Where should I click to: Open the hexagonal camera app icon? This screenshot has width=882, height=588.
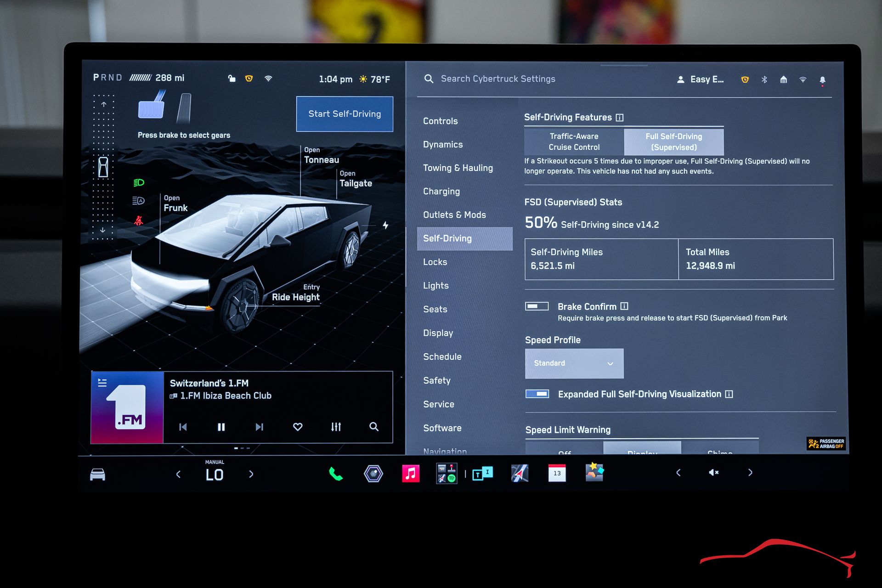tap(373, 473)
